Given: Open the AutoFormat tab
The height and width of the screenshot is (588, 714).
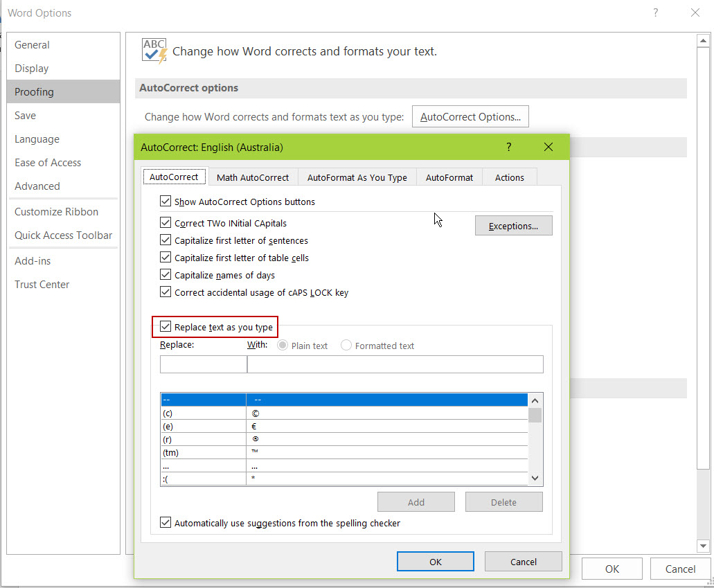Looking at the screenshot, I should pos(449,177).
